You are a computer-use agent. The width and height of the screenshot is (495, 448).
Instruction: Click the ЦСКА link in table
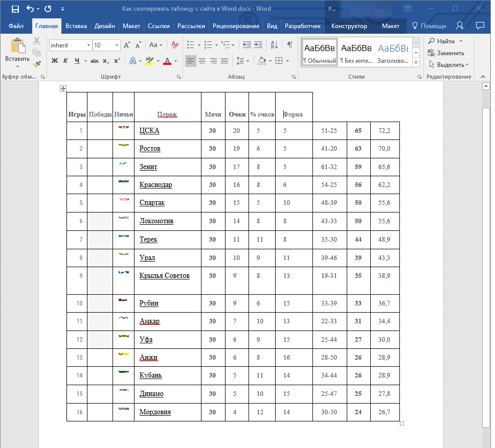pyautogui.click(x=149, y=131)
